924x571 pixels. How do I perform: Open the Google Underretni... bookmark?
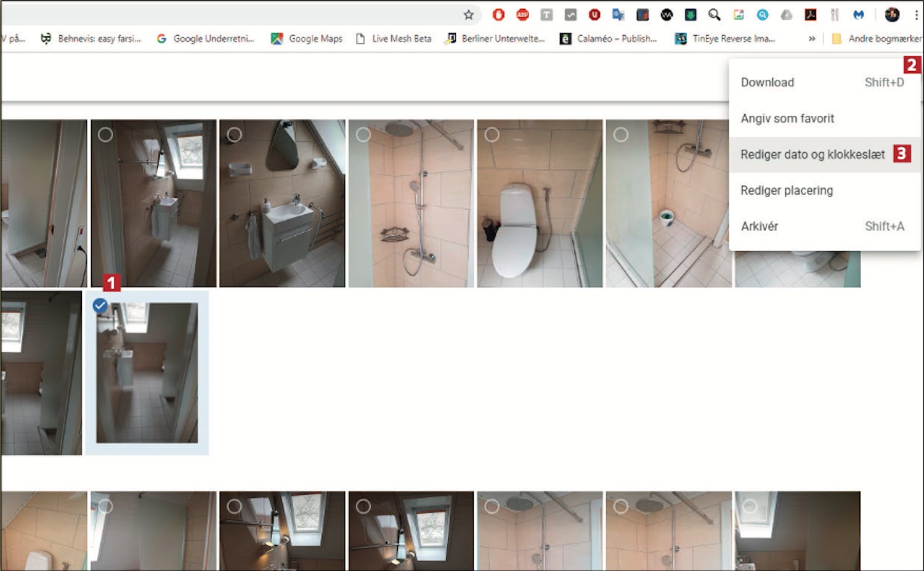[x=205, y=39]
